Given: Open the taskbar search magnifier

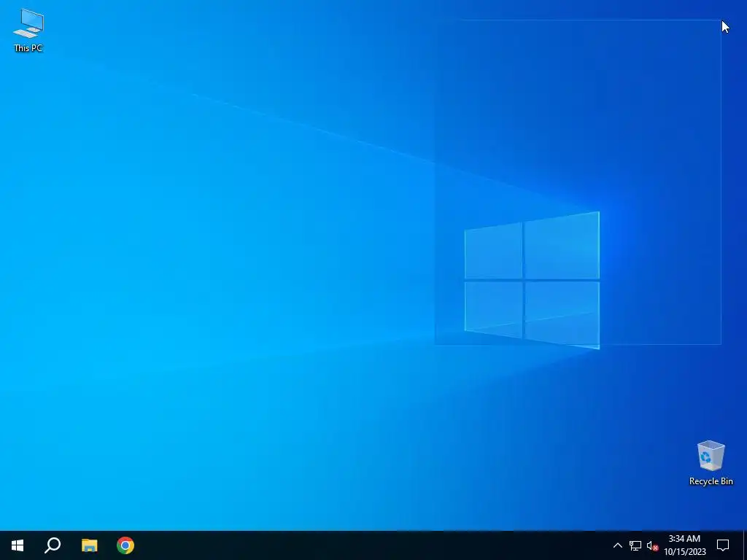Looking at the screenshot, I should click(x=53, y=545).
